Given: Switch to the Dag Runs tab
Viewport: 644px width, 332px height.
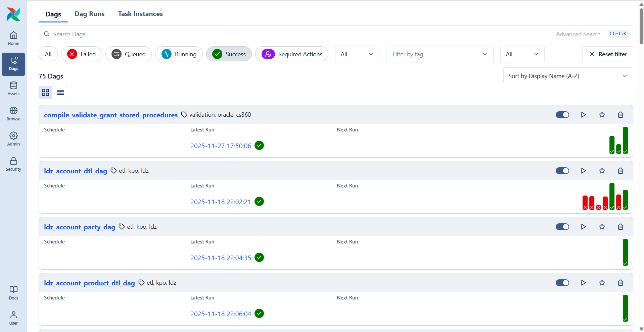Looking at the screenshot, I should (x=89, y=14).
